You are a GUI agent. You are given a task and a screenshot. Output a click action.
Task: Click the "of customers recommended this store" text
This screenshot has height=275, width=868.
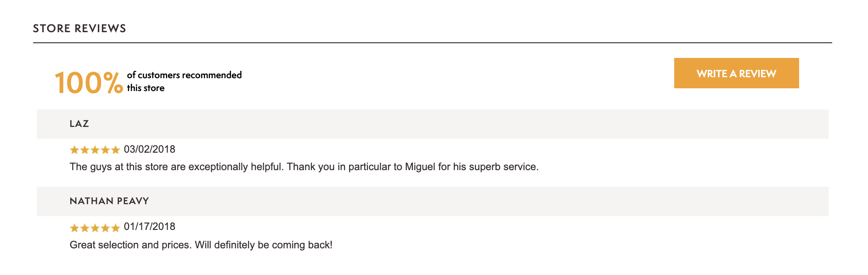(x=184, y=81)
